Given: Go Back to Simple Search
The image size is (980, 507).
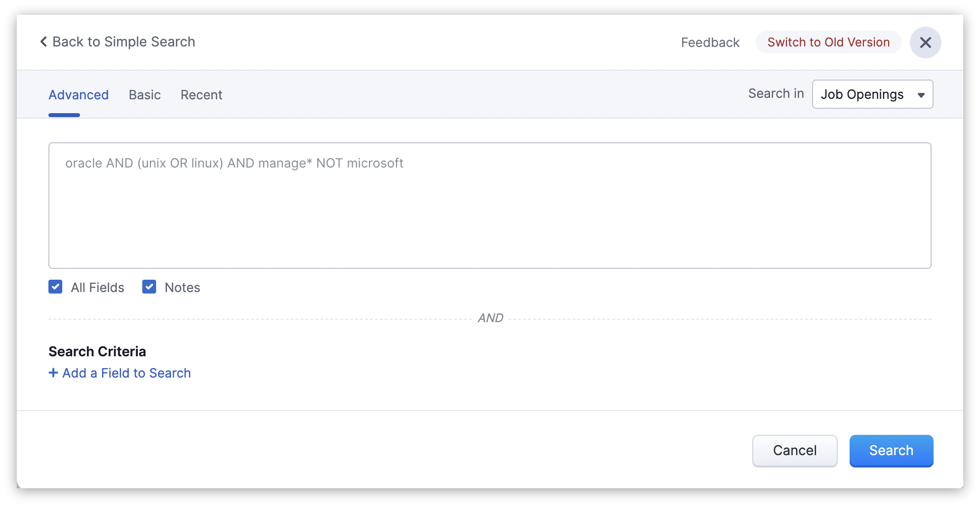Looking at the screenshot, I should pos(123,42).
